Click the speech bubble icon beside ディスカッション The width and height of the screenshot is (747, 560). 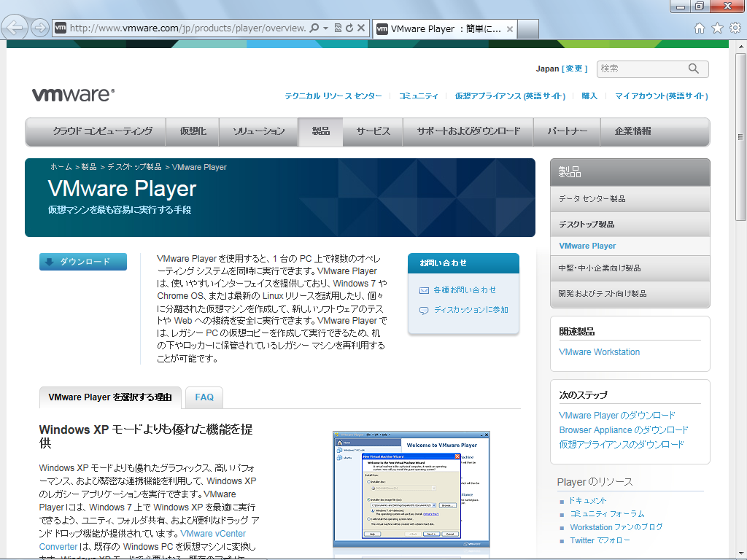424,311
